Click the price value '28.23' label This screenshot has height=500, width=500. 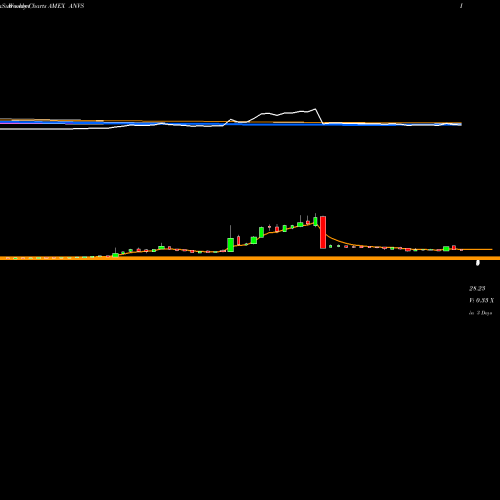pos(477,288)
